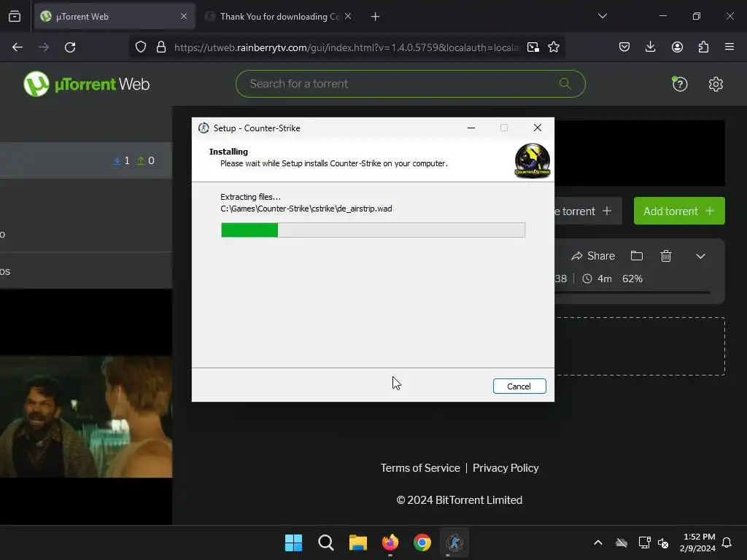Click the muted volume tray icon
The image size is (747, 560).
pyautogui.click(x=662, y=542)
